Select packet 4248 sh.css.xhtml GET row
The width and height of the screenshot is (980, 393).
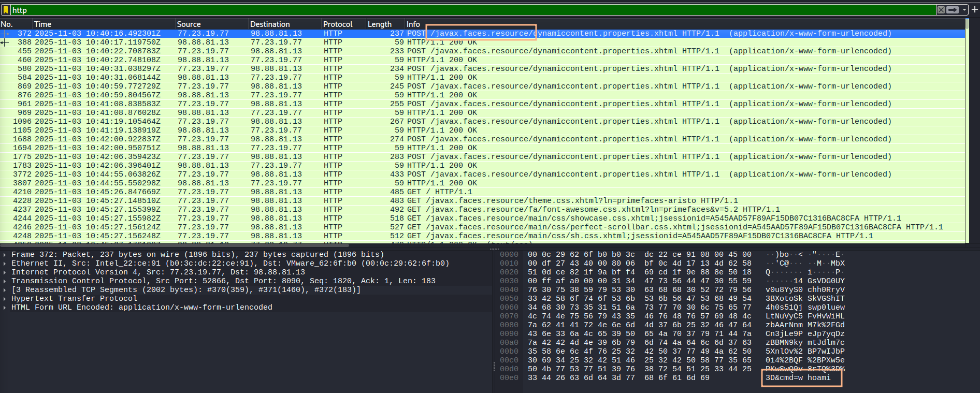point(482,236)
